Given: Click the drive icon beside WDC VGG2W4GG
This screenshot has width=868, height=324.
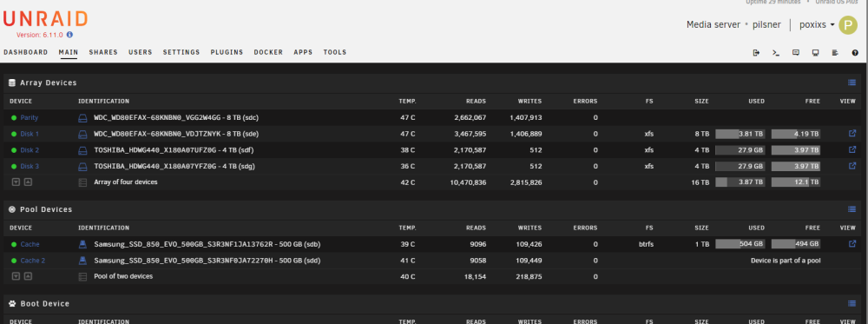Looking at the screenshot, I should (82, 118).
